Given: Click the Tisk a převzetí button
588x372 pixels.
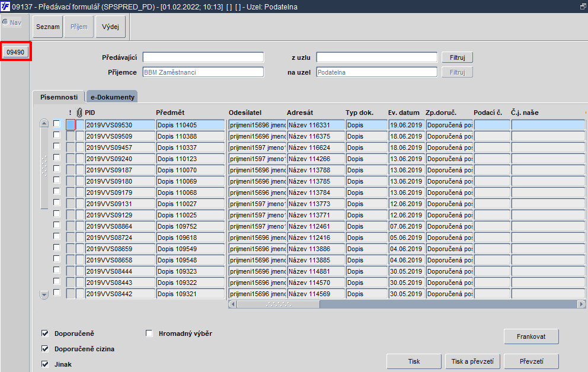Looking at the screenshot, I should [x=472, y=361].
